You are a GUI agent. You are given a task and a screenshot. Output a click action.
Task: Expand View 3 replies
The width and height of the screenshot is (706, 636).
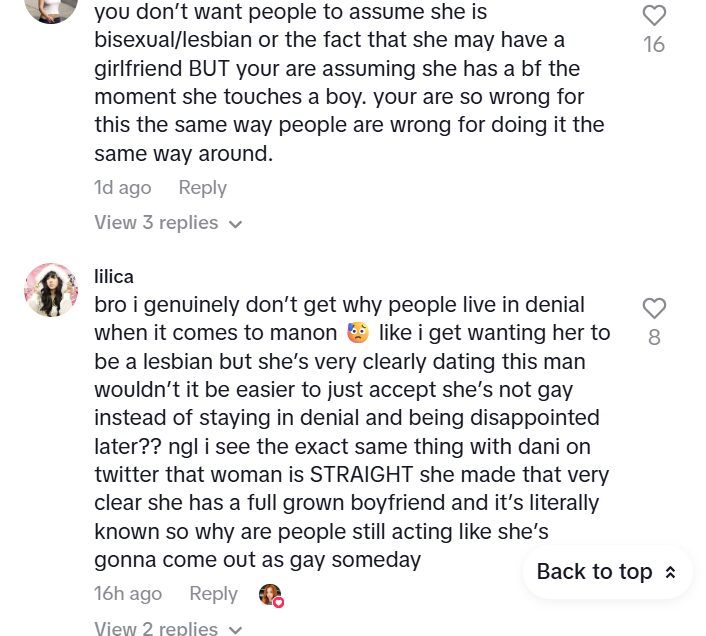(x=156, y=222)
